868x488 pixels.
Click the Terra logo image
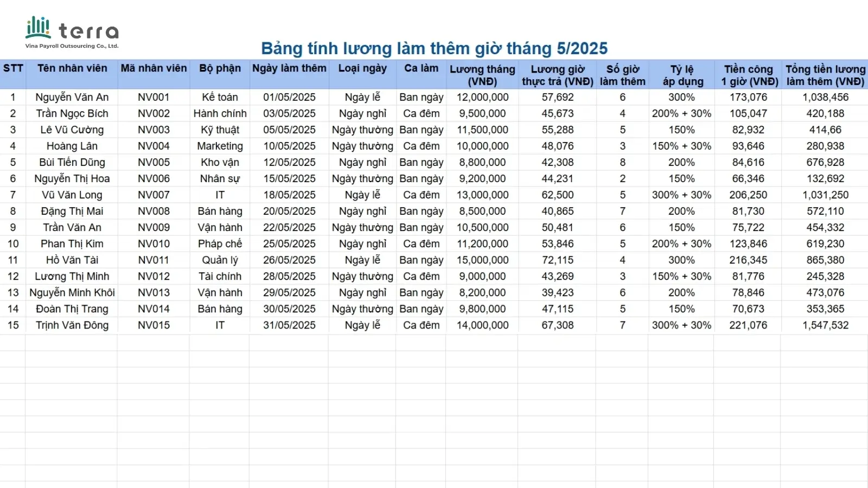[72, 33]
